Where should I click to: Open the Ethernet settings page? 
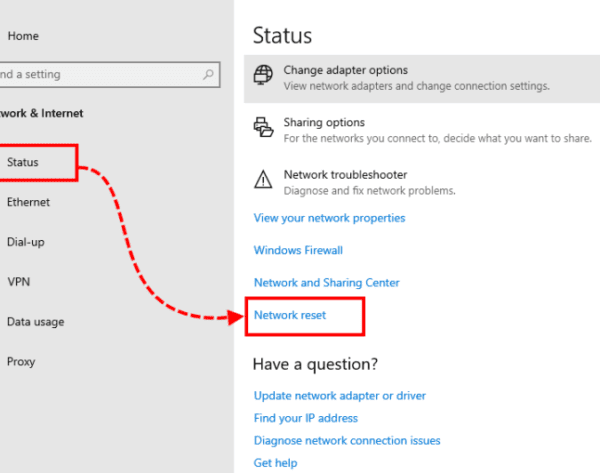point(28,202)
